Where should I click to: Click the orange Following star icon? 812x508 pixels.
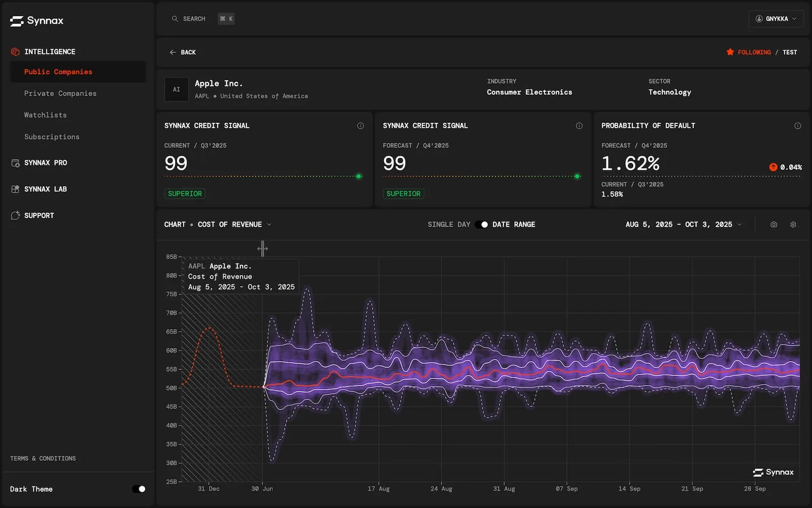click(x=730, y=52)
